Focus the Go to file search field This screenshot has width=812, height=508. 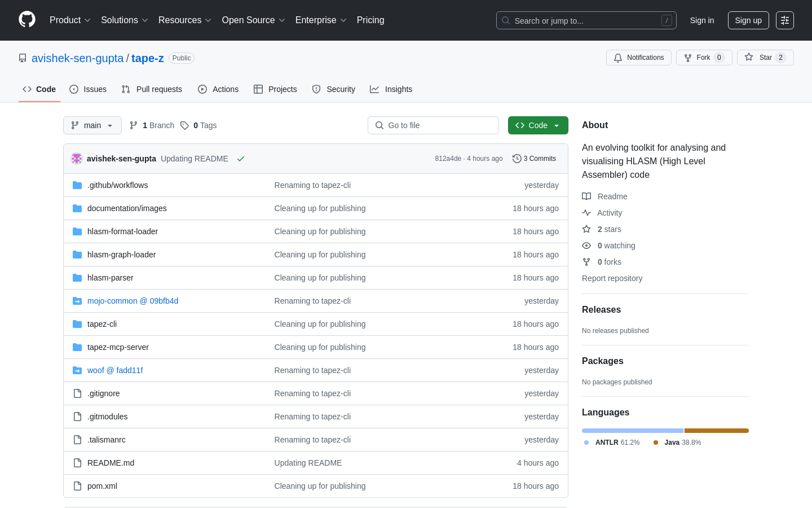(433, 125)
